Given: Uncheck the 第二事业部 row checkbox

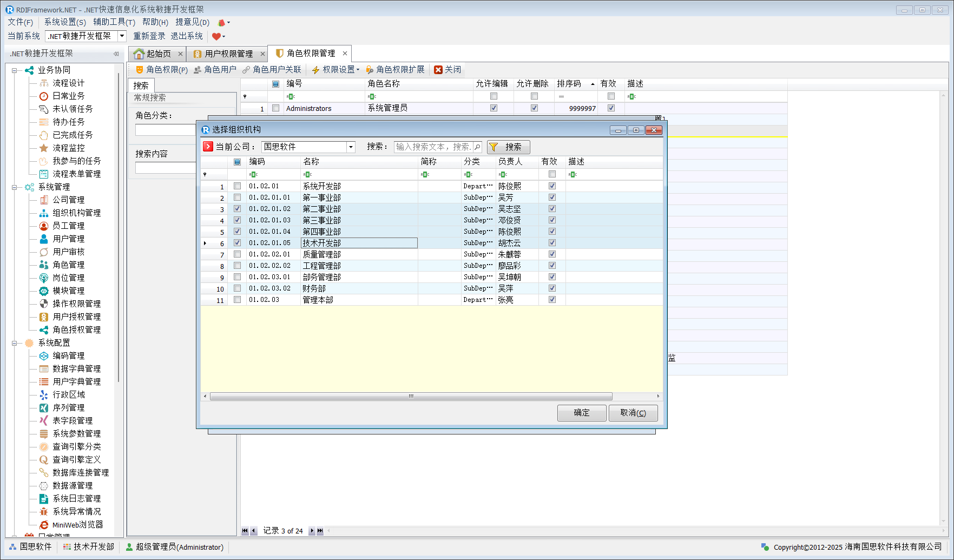Looking at the screenshot, I should (x=237, y=209).
